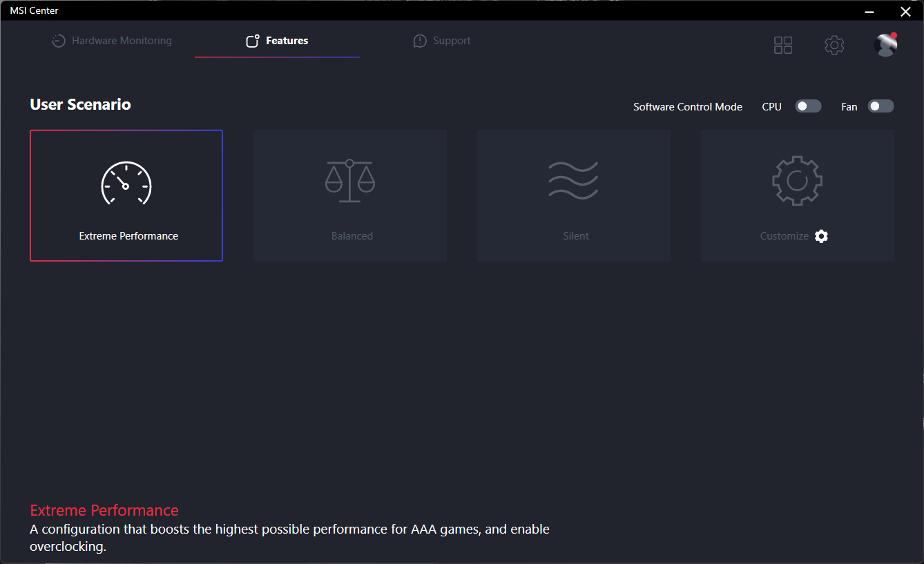This screenshot has width=924, height=564.
Task: Click the User Scenario heading
Action: click(x=81, y=104)
